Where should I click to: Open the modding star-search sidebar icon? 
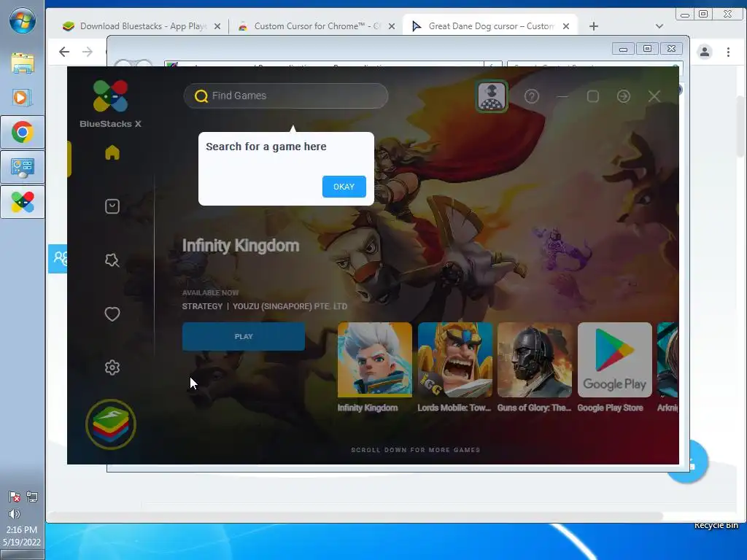click(112, 260)
